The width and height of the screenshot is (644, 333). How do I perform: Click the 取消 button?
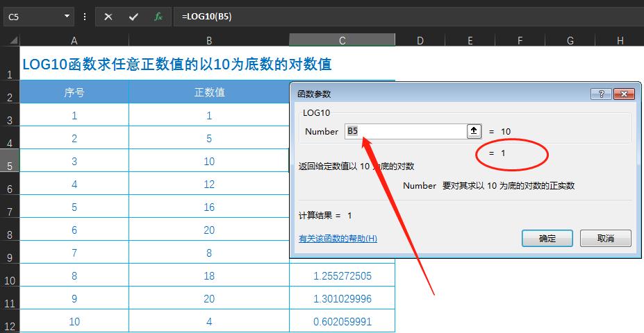(x=605, y=238)
